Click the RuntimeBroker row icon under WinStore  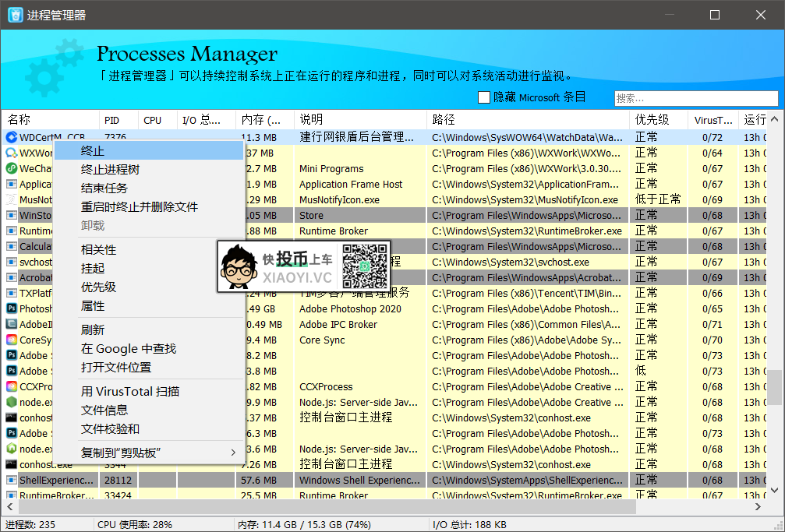[11, 231]
